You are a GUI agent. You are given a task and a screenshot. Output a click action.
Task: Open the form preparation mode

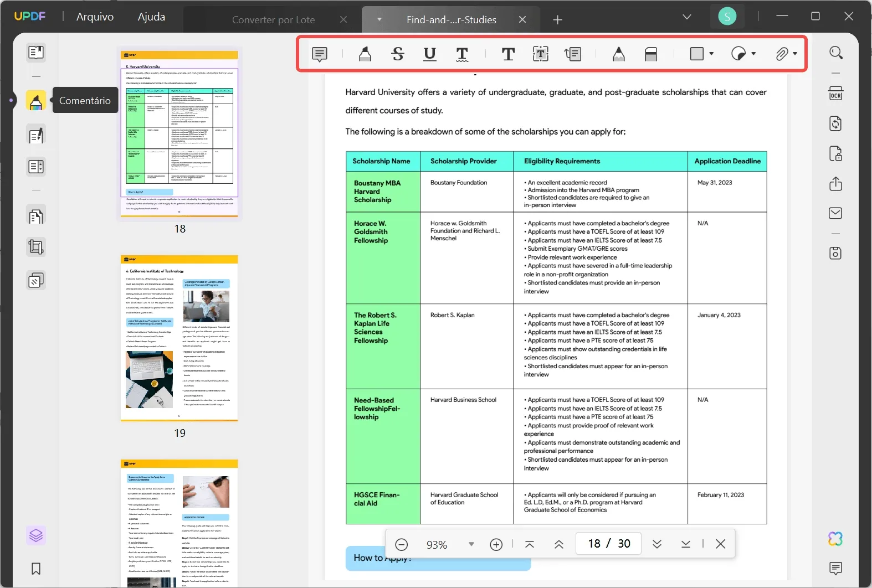click(36, 167)
